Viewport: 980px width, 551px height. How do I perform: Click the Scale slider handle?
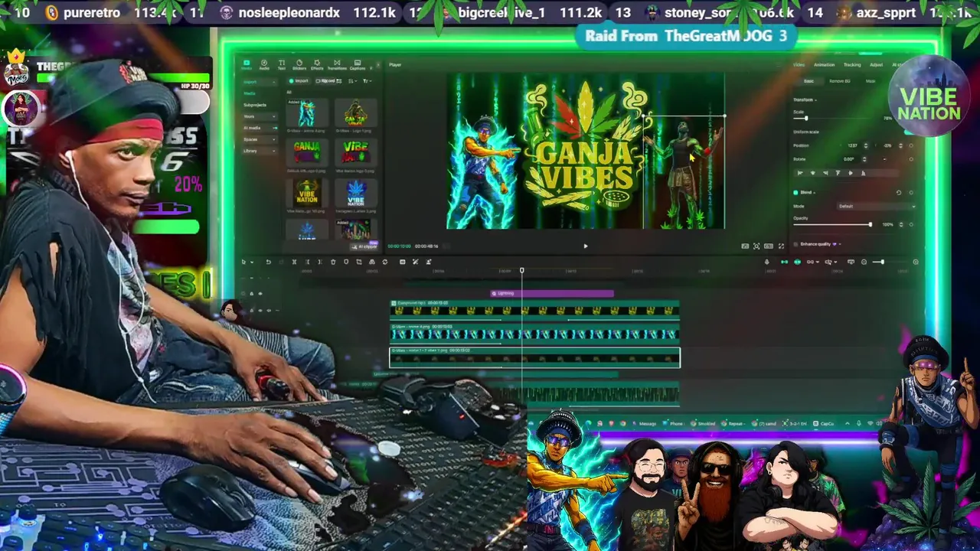point(806,118)
